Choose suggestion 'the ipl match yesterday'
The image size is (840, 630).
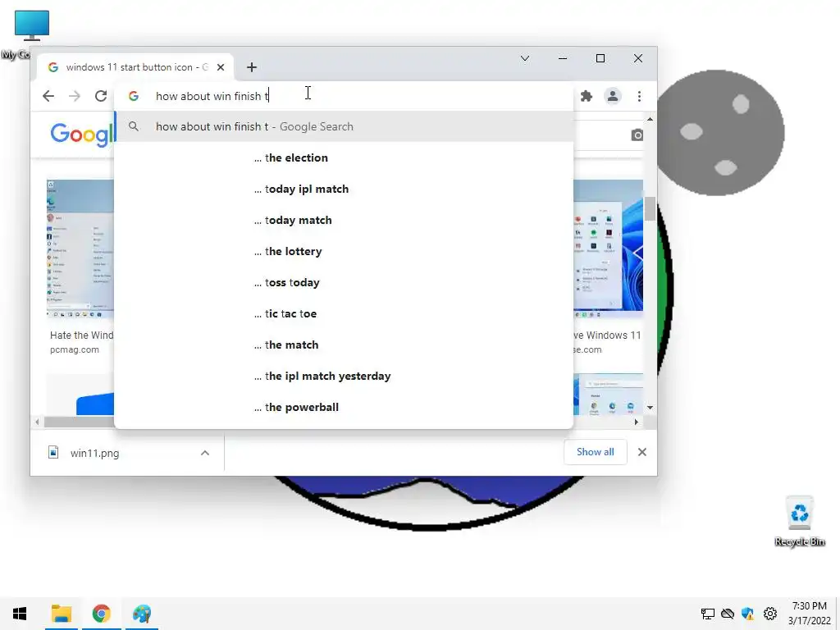[344, 376]
